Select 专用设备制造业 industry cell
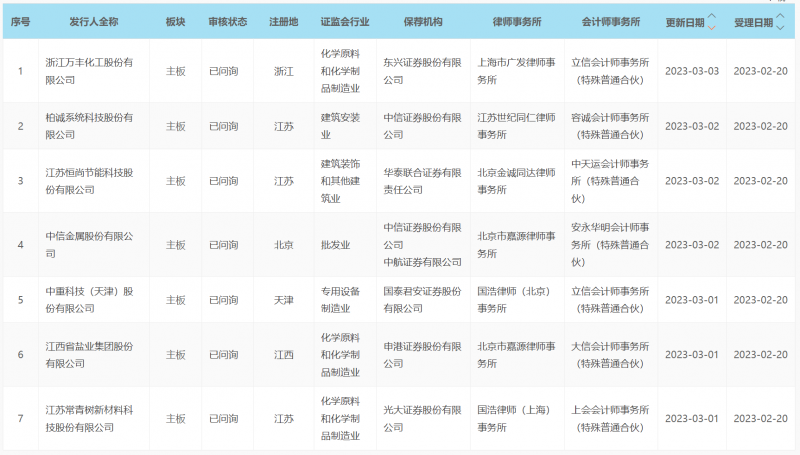The height and width of the screenshot is (455, 800). (340, 300)
